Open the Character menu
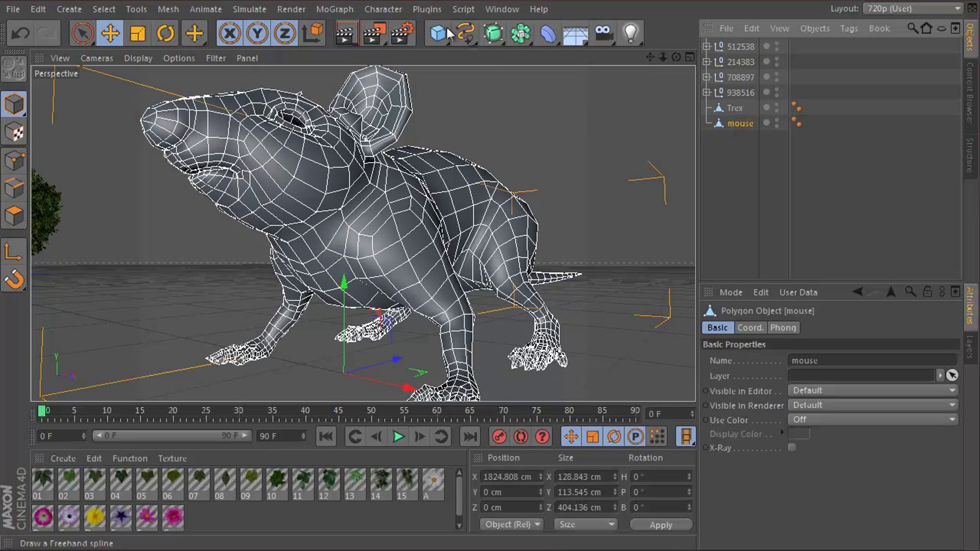The height and width of the screenshot is (551, 980). [x=383, y=9]
